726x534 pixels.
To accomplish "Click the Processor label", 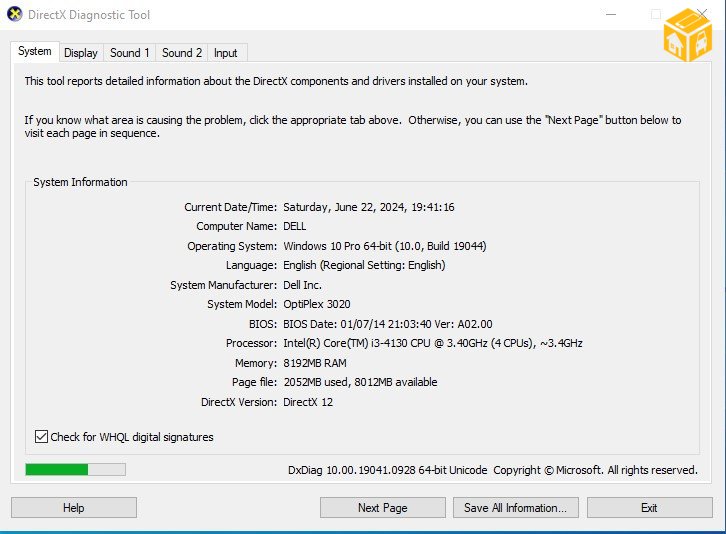I will [251, 343].
